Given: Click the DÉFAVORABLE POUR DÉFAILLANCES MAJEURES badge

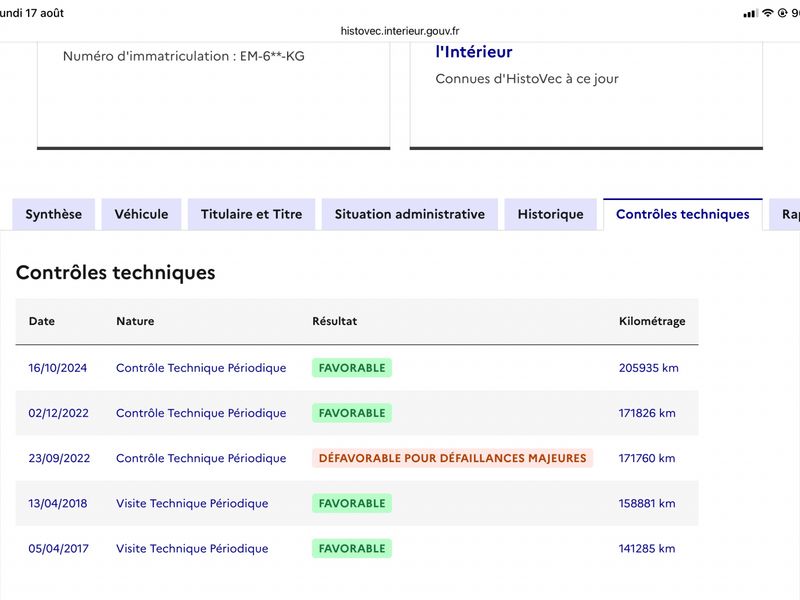Looking at the screenshot, I should coord(453,458).
